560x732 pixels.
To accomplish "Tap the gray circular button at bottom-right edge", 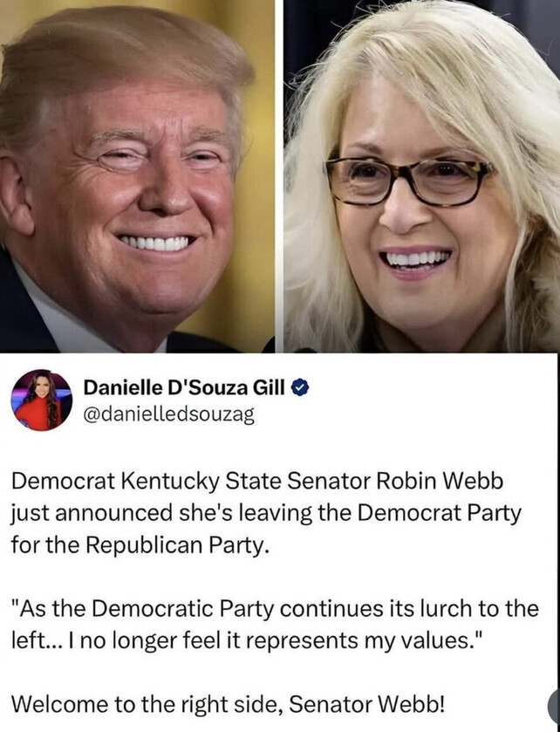I will [x=555, y=708].
